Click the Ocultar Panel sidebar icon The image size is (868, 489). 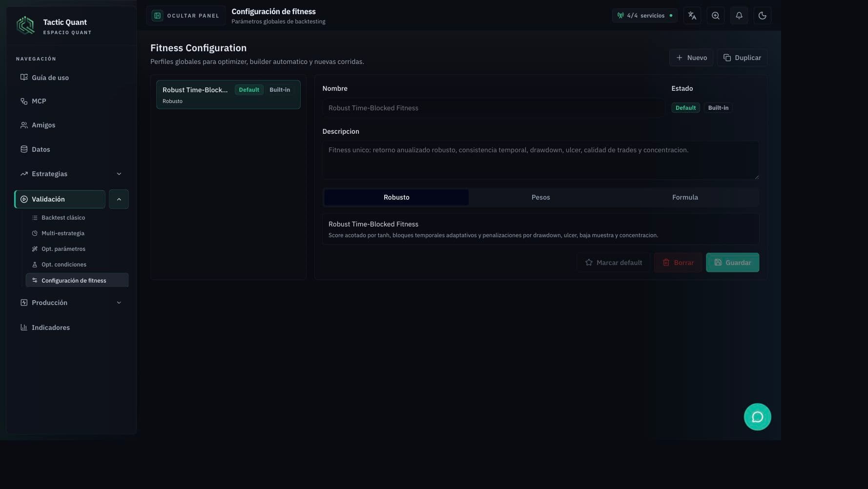157,16
